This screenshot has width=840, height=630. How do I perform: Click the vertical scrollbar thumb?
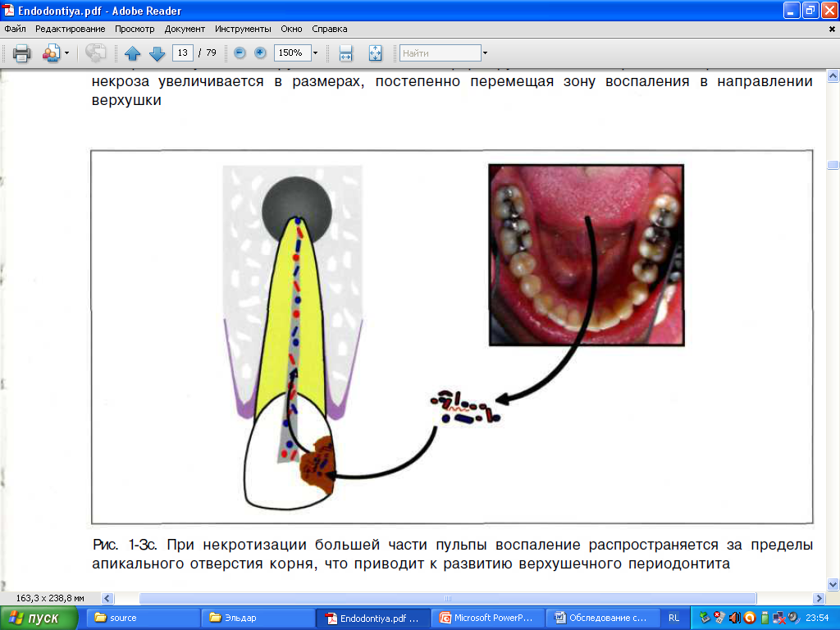click(833, 164)
